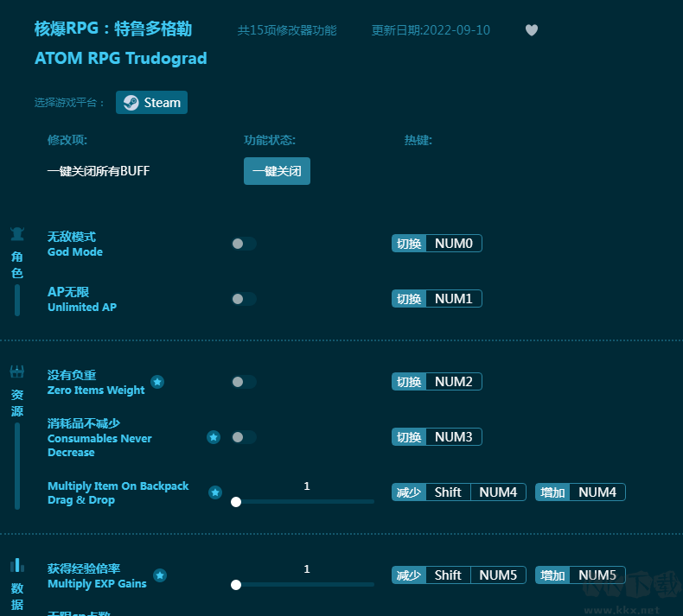
Task: Click the Shift key field for NUM4
Action: [448, 492]
